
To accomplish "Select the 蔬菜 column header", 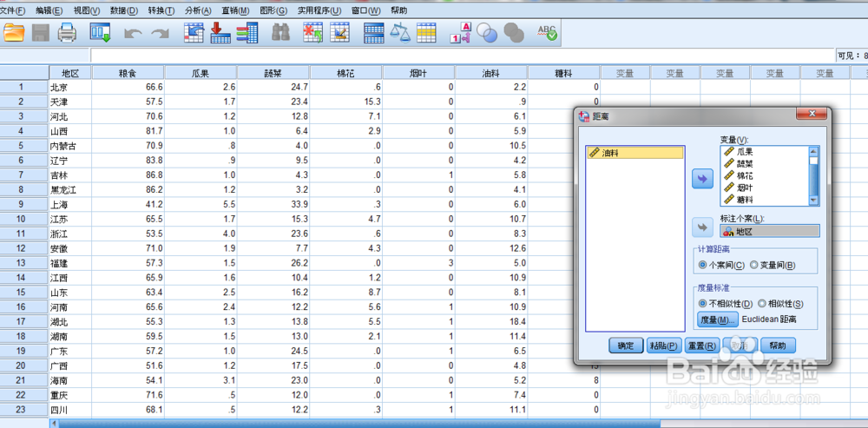I will click(x=273, y=73).
